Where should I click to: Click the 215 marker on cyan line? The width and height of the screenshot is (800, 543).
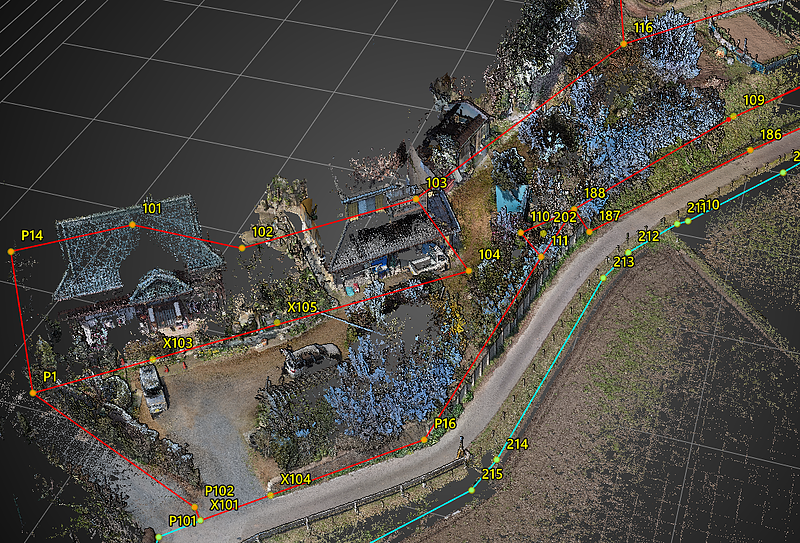click(472, 490)
